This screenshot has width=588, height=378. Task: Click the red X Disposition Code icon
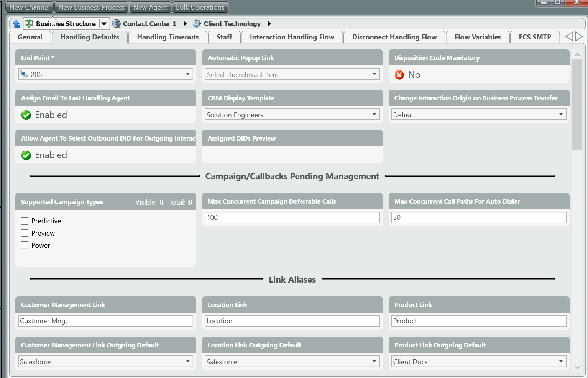[399, 75]
